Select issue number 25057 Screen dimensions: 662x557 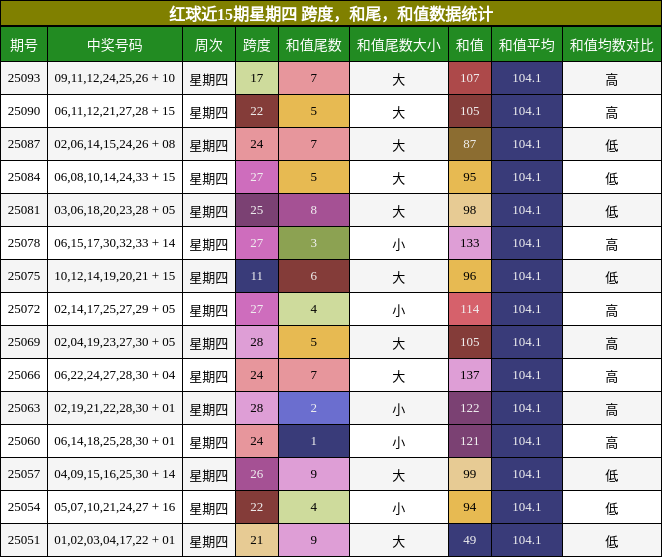click(24, 474)
